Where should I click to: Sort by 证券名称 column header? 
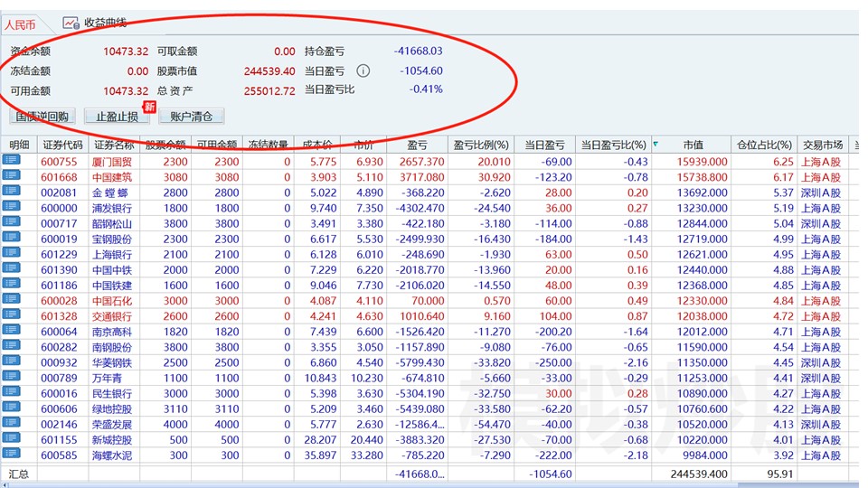point(114,145)
